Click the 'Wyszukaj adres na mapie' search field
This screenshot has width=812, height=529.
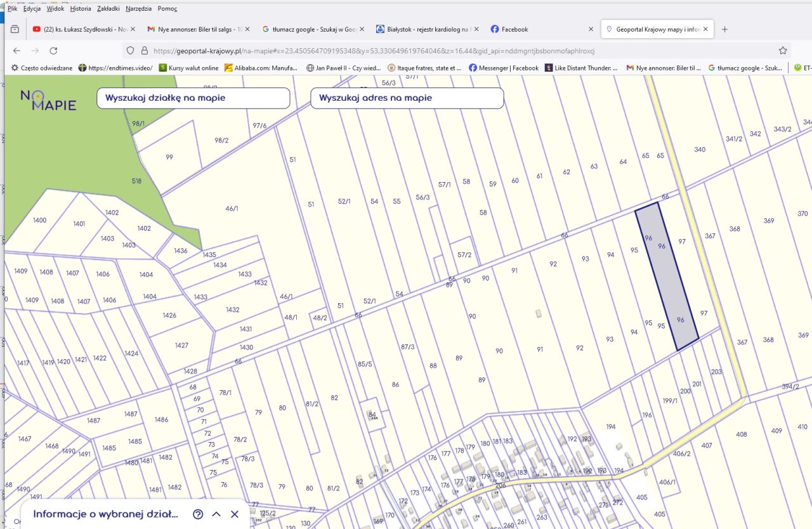407,98
